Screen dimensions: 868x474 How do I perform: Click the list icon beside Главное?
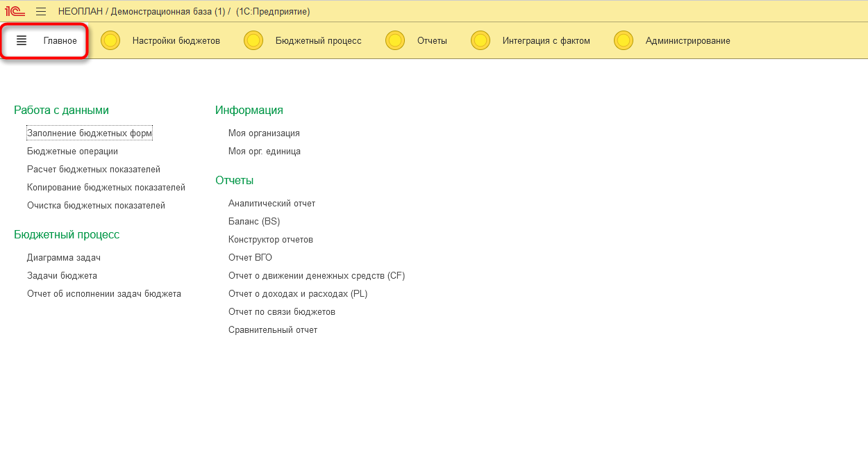[22, 40]
